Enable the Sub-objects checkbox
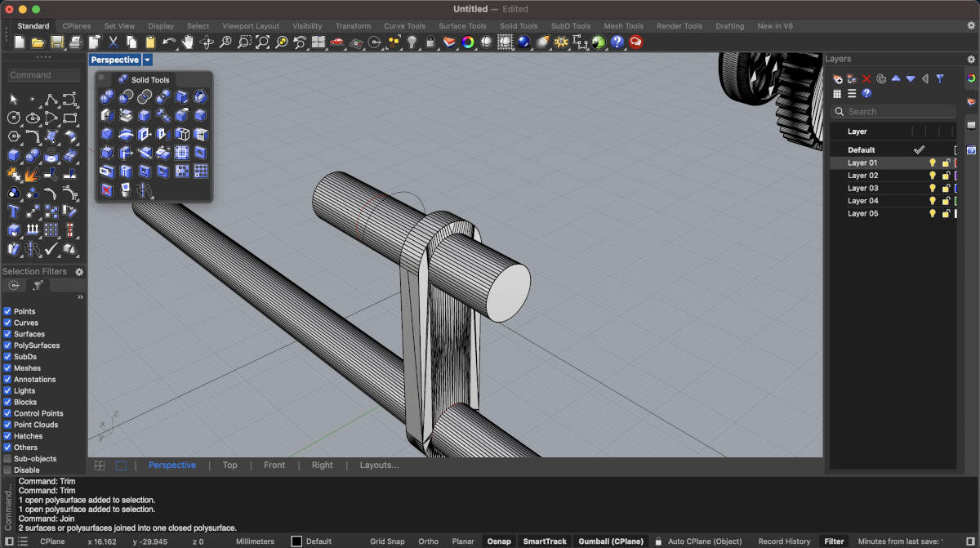Viewport: 980px width, 548px height. coord(7,459)
